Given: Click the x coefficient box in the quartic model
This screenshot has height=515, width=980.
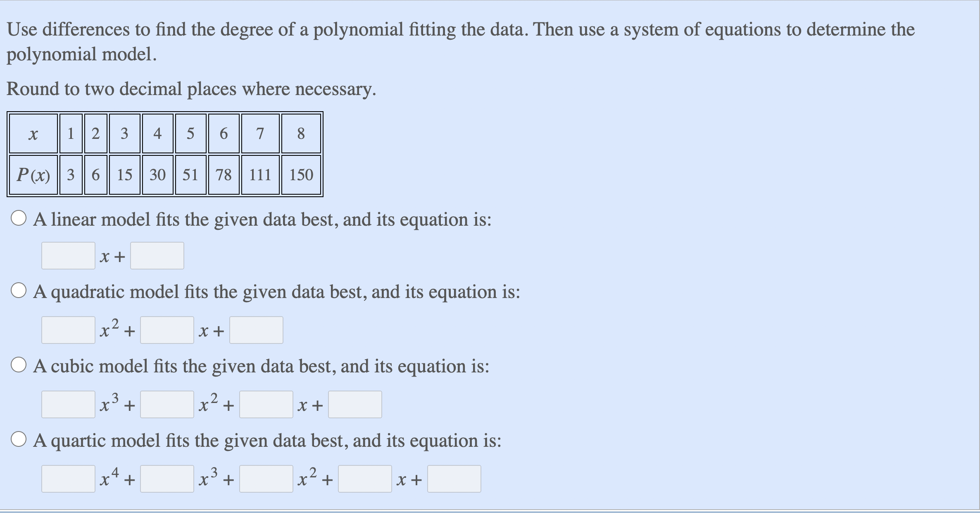Looking at the screenshot, I should [x=366, y=478].
